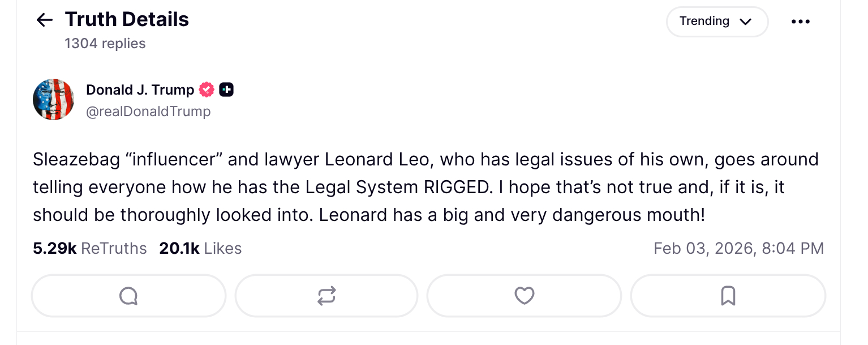This screenshot has height=345, width=868.
Task: Click the black plus badge icon
Action: click(x=226, y=90)
